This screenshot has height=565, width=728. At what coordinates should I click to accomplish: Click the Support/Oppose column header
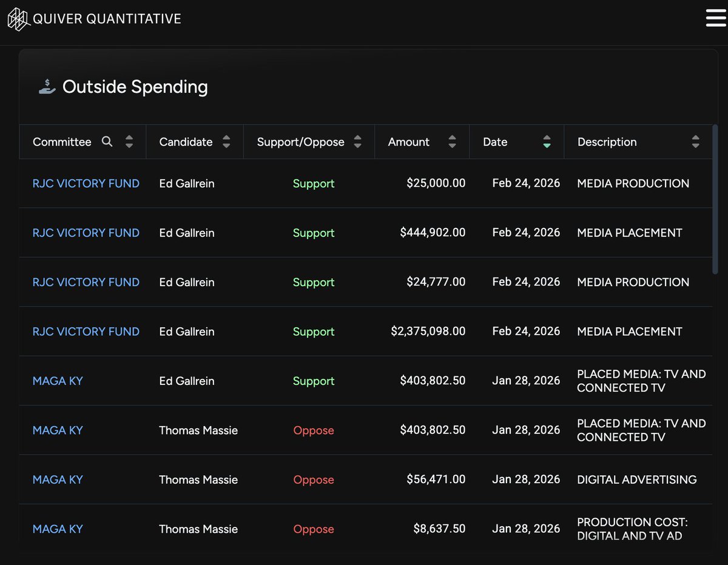point(309,142)
